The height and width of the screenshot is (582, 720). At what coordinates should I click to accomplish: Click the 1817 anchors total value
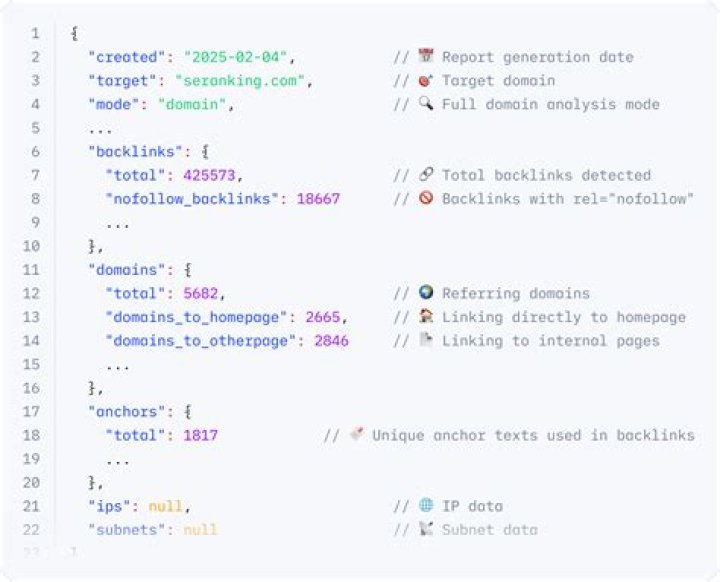coord(200,435)
